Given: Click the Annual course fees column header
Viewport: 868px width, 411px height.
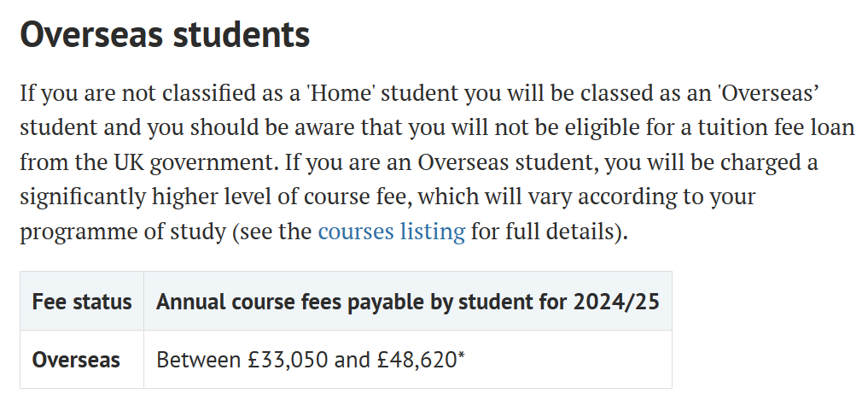Looking at the screenshot, I should point(408,302).
